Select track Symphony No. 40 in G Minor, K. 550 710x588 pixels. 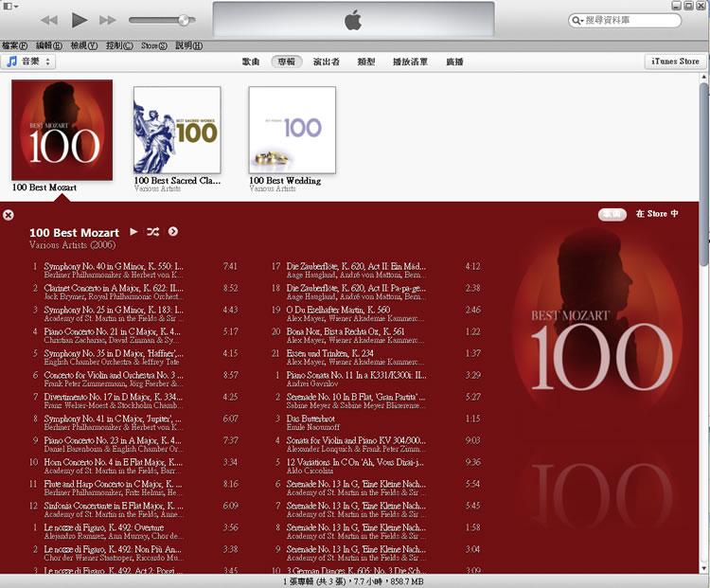click(x=133, y=270)
